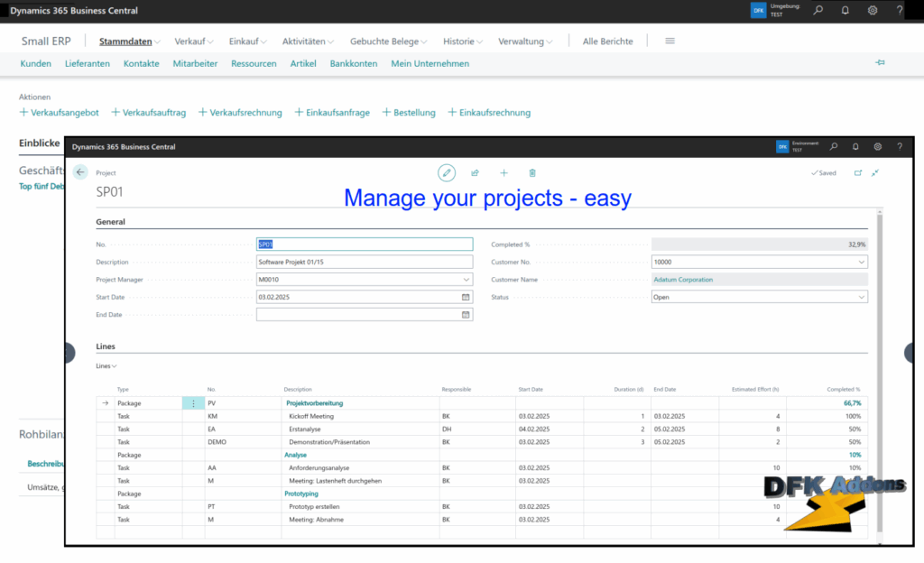Click the edit pencil icon on Project page

coord(447,172)
